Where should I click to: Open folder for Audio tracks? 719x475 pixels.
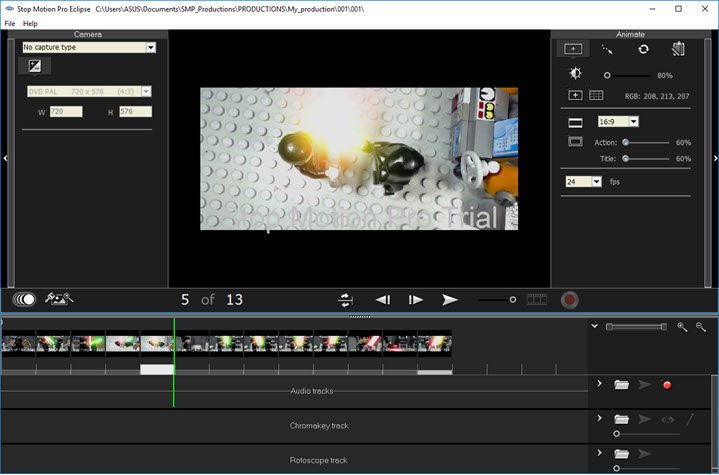[621, 385]
